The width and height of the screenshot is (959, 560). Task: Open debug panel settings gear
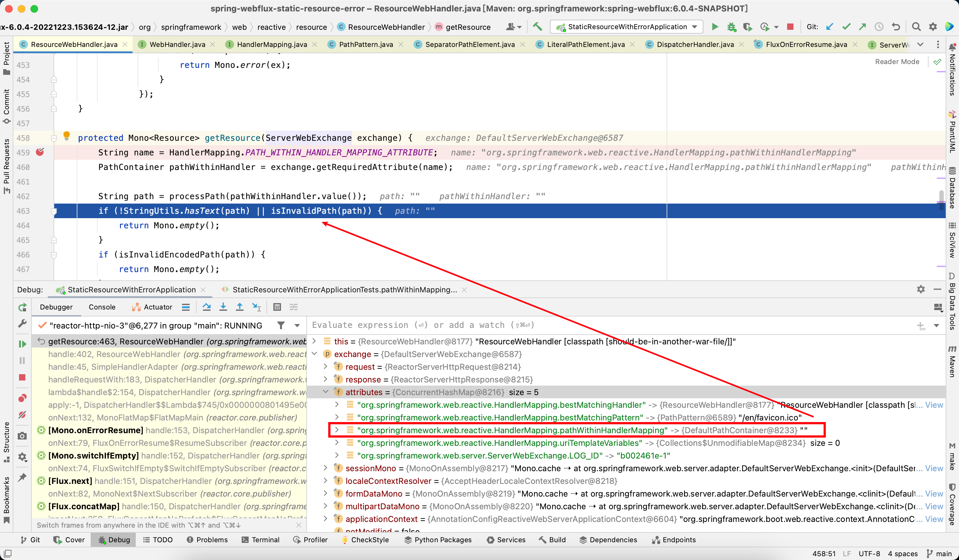921,290
